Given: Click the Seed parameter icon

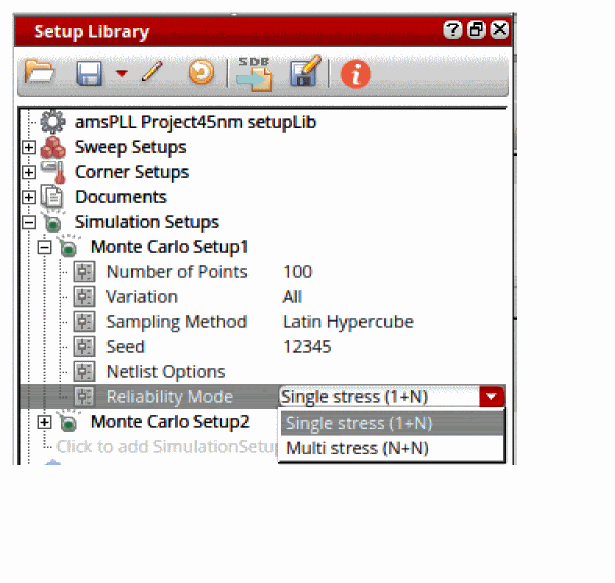Looking at the screenshot, I should (x=84, y=346).
